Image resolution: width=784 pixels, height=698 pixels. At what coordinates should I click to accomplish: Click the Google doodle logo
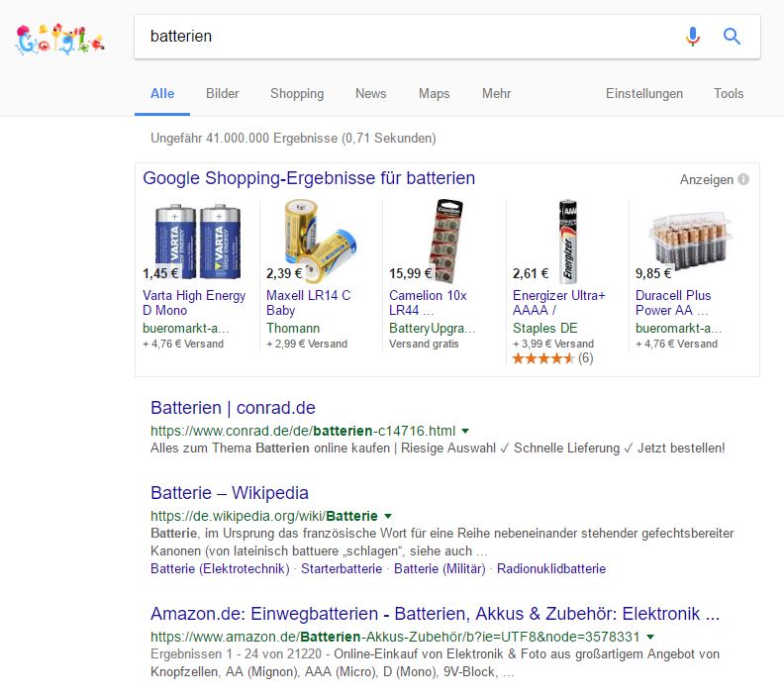[x=60, y=39]
